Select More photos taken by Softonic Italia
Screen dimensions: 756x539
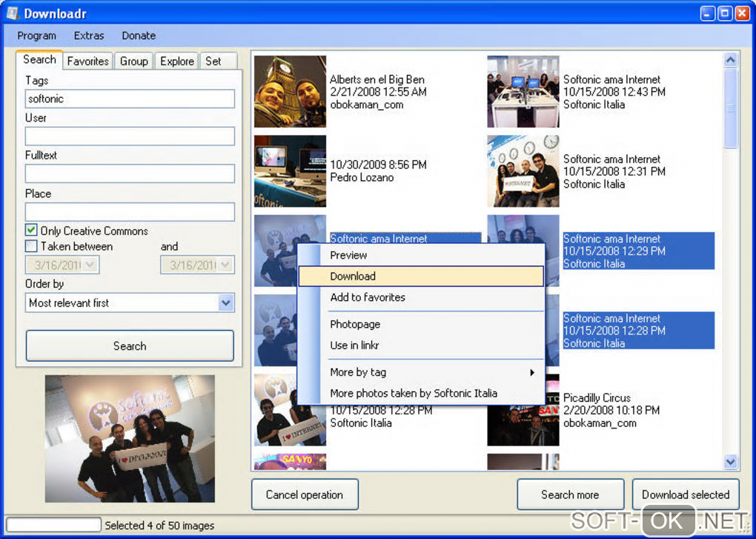[421, 394]
